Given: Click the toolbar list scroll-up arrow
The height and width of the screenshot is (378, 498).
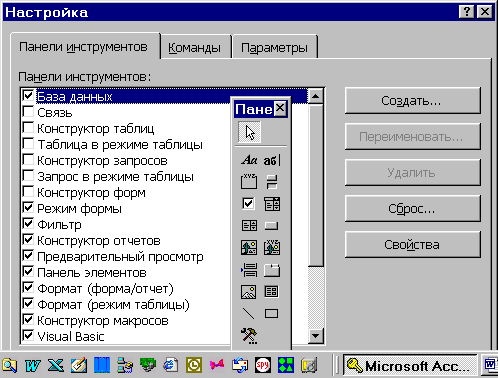Looking at the screenshot, I should 315,97.
